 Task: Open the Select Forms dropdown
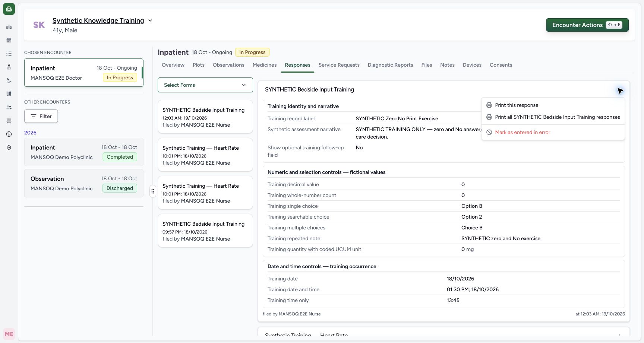205,85
